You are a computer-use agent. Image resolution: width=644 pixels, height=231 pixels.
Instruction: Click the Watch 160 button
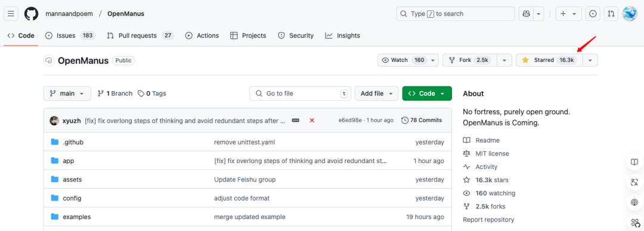(x=408, y=60)
